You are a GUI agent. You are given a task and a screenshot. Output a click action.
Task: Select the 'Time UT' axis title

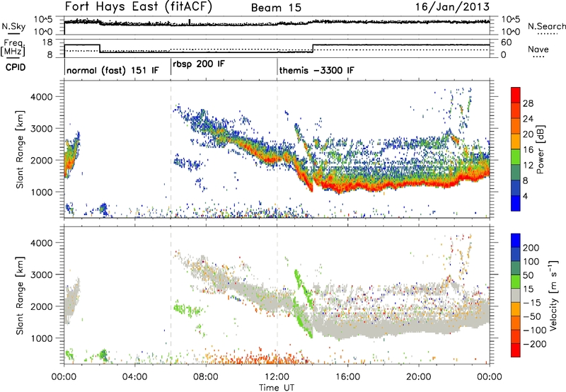click(x=277, y=388)
